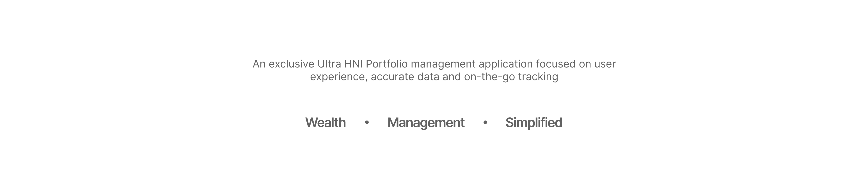Click the bullet dot between Management and Simplified

[x=485, y=123]
